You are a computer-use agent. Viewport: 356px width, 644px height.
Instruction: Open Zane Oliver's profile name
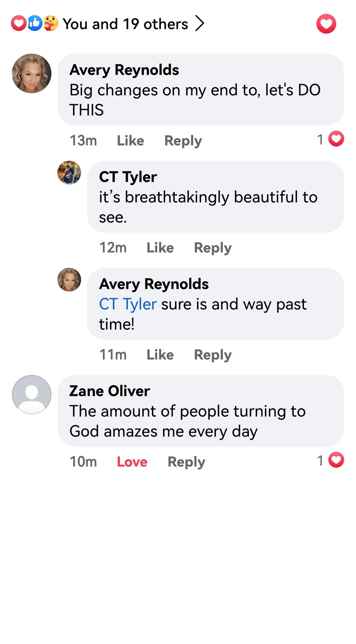click(110, 391)
